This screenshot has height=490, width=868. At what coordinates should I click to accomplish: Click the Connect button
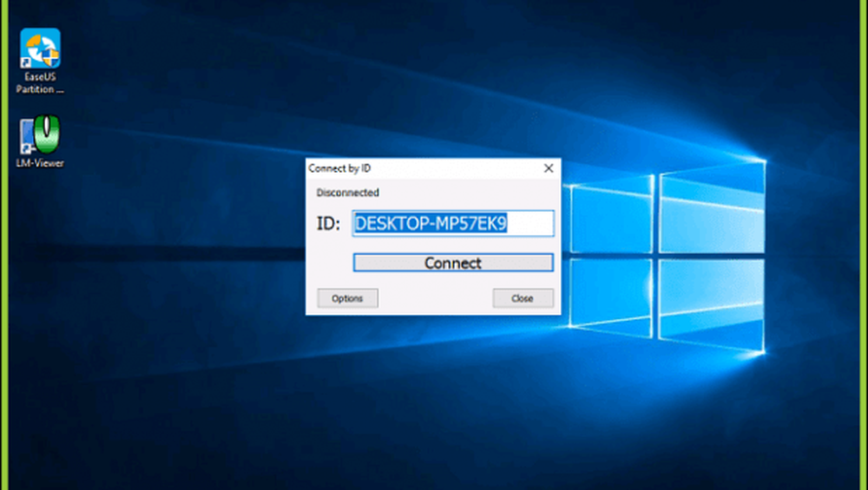pos(453,263)
